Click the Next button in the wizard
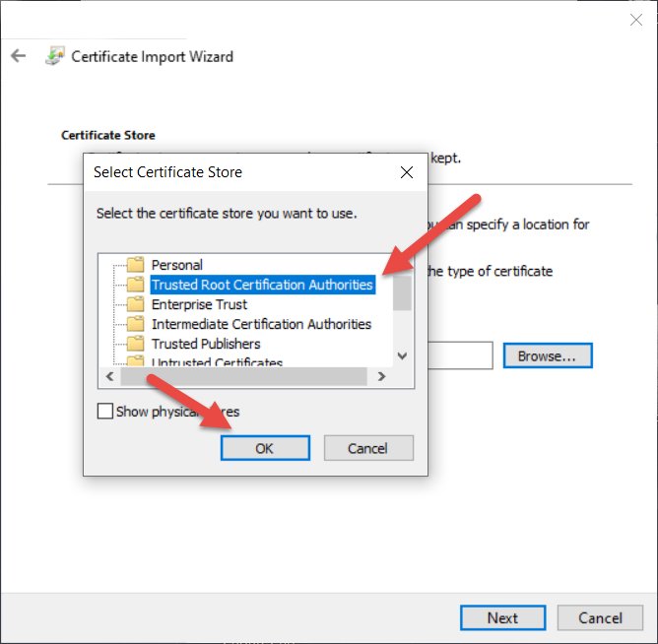Screen dimensions: 658x644 (502, 617)
